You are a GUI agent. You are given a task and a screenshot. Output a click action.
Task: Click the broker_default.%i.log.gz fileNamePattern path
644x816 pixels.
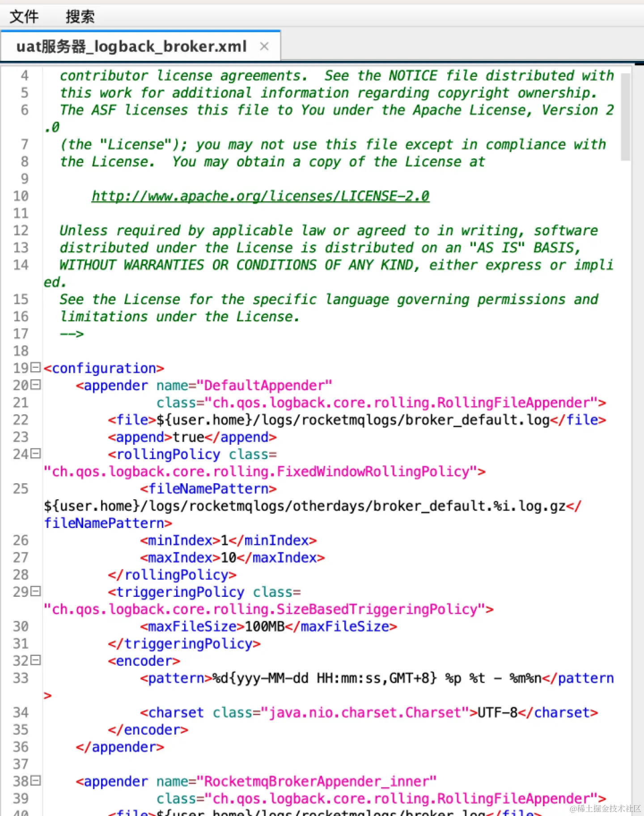tap(305, 506)
